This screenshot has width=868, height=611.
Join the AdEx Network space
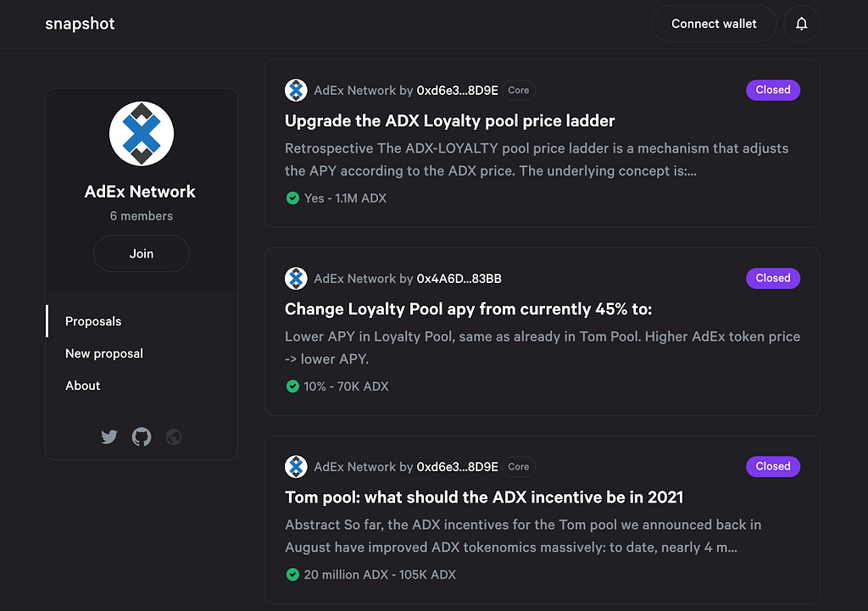[142, 253]
